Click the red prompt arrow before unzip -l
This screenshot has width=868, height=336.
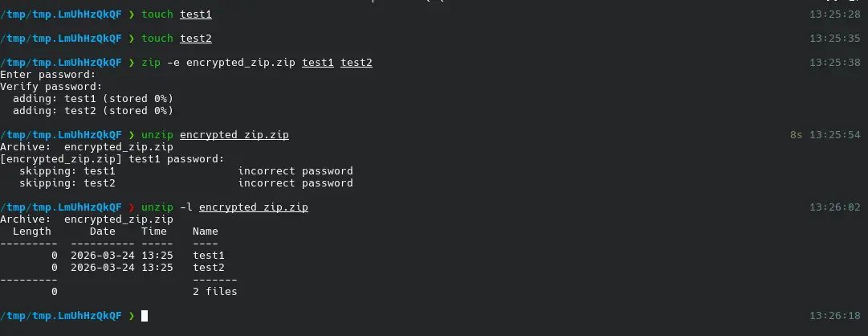132,207
